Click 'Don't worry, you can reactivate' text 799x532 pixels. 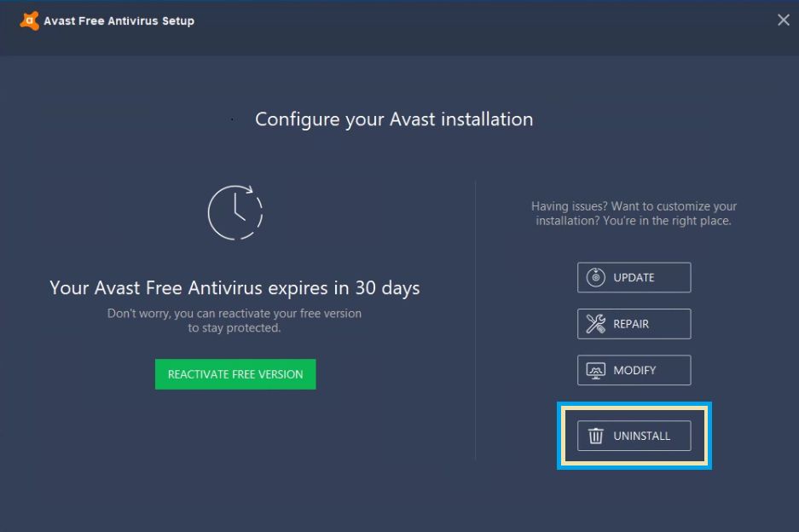234,321
